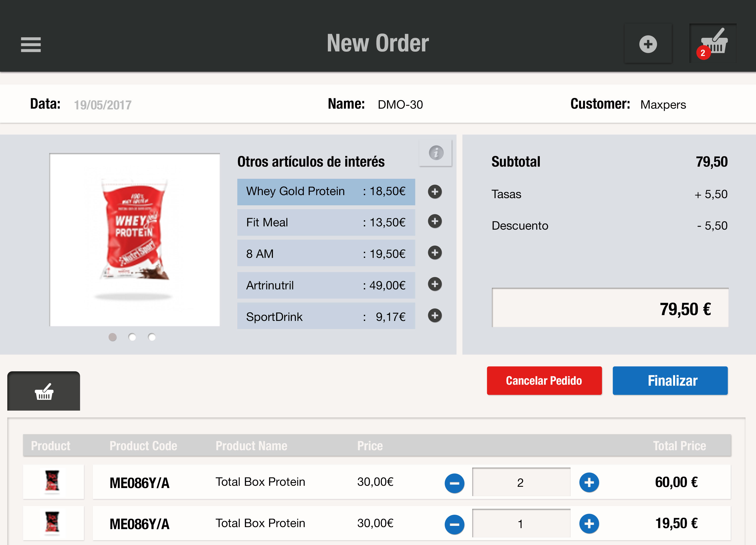
Task: Add Artrinutril with plus icon
Action: (x=435, y=284)
